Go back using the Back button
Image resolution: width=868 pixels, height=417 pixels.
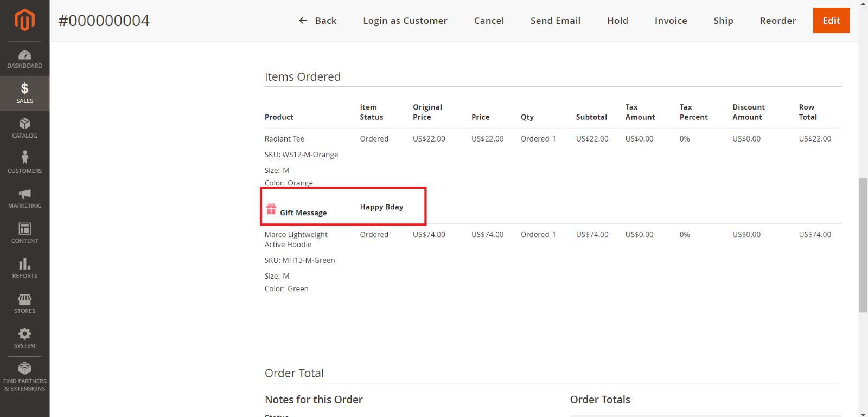318,21
